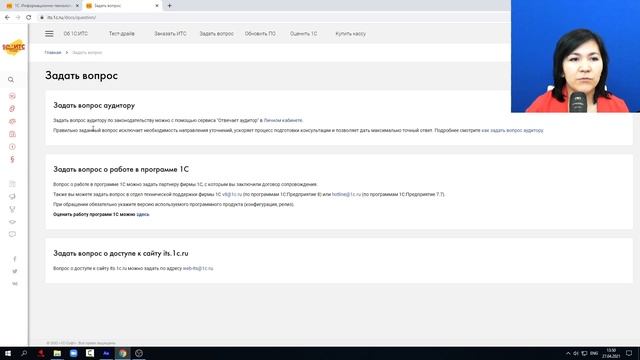Open 'Заказать ИТС' menu item
This screenshot has width=640, height=360.
click(x=170, y=34)
